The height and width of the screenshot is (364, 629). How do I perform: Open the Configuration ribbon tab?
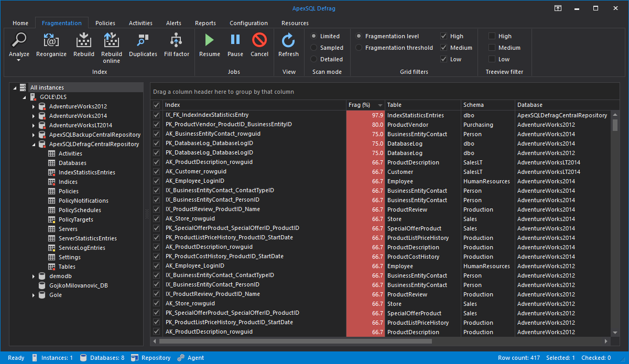[x=248, y=23]
